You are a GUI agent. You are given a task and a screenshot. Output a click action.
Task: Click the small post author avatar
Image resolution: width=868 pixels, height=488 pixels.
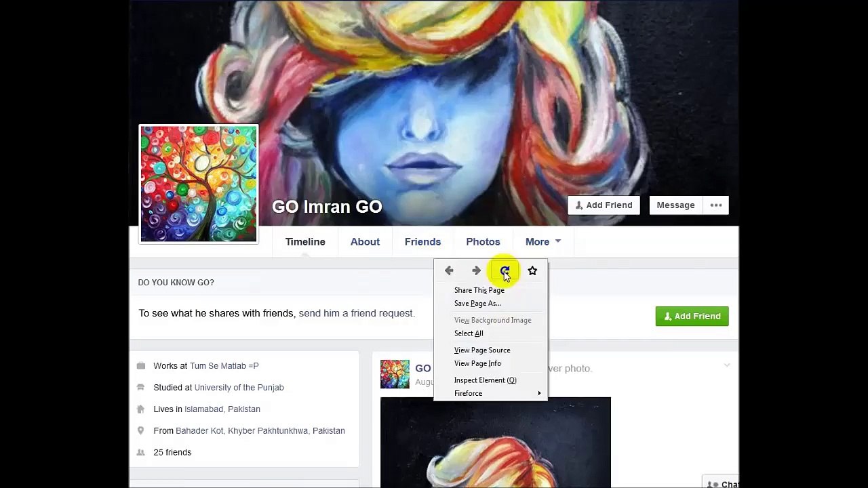click(395, 374)
